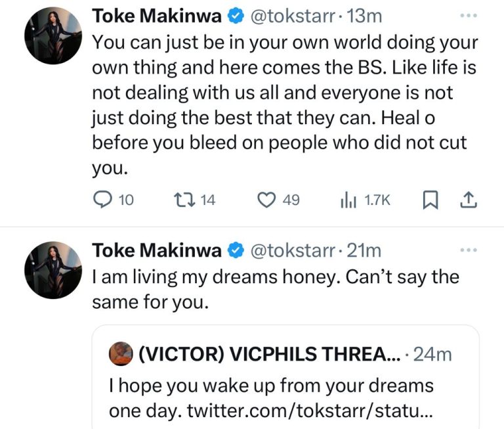Reply to the 'here comes the BS' tweet
Viewport: 504px width, 429px height.
(x=102, y=200)
